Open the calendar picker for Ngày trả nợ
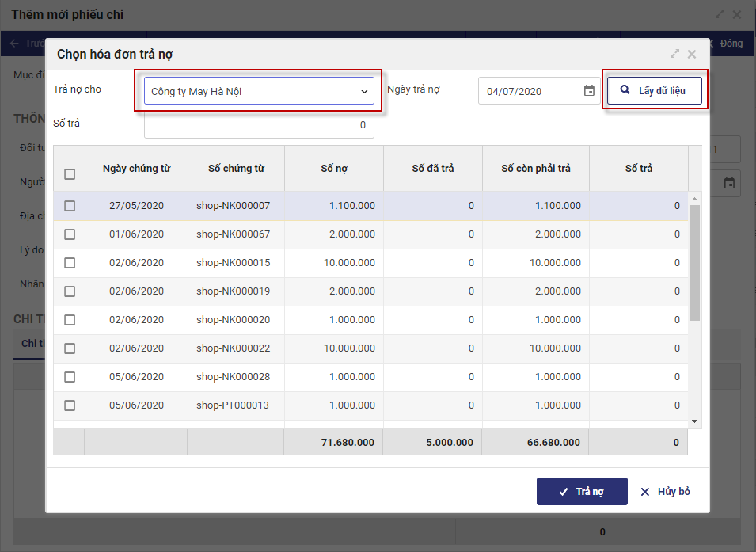The height and width of the screenshot is (552, 756). click(589, 91)
